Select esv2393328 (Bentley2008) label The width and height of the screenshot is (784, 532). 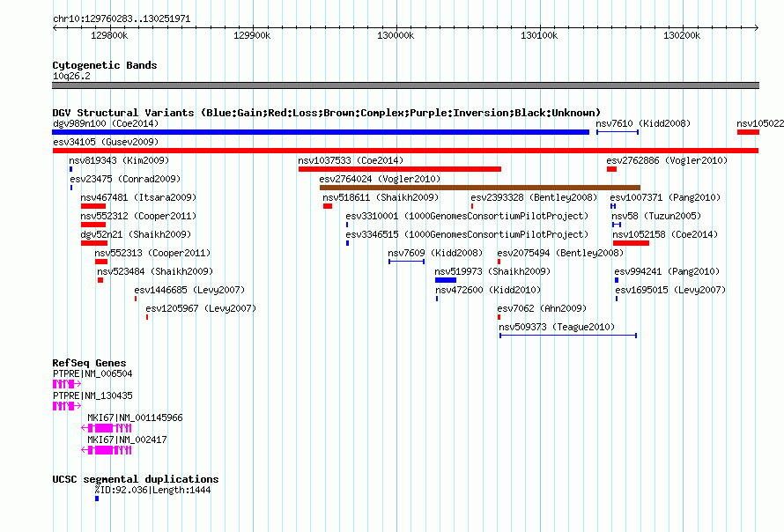click(534, 197)
